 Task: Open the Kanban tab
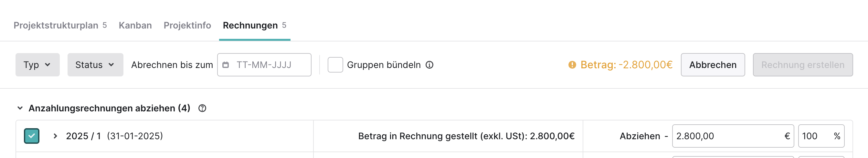135,25
